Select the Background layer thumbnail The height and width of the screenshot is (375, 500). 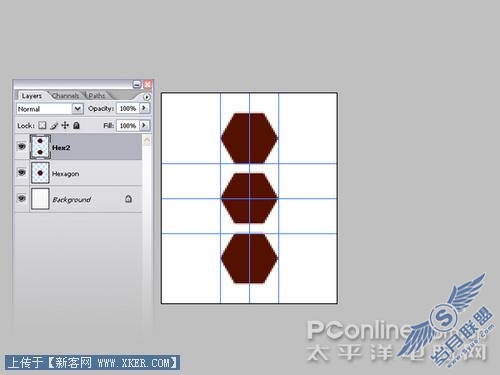(40, 199)
